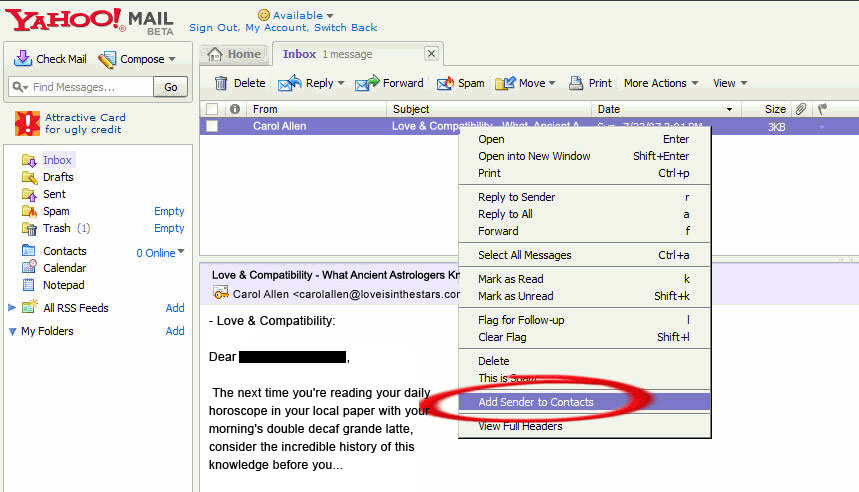The width and height of the screenshot is (859, 492).
Task: Click the Spam flame envelope icon
Action: point(445,83)
